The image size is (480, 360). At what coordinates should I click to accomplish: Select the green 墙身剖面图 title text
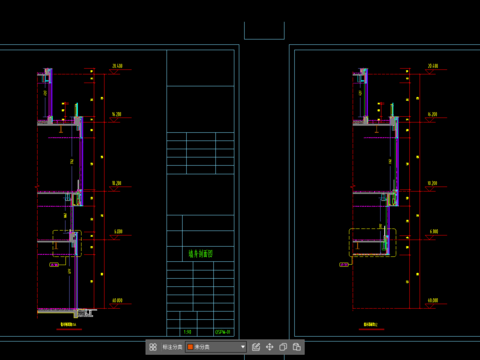[x=201, y=254]
